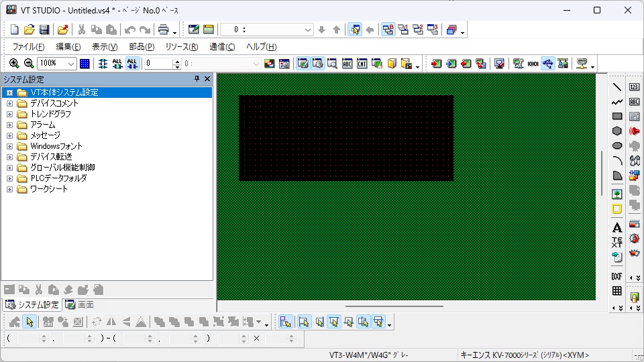This screenshot has height=362, width=644.
Task: Expand the アラーム tree node
Action: click(x=9, y=125)
